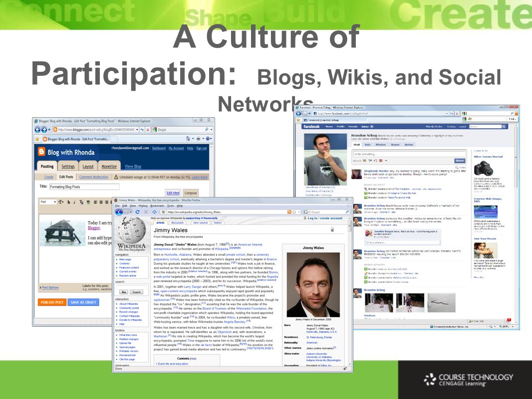This screenshot has width=532, height=399.
Task: Open Wikipedia discussion tab
Action: click(178, 223)
